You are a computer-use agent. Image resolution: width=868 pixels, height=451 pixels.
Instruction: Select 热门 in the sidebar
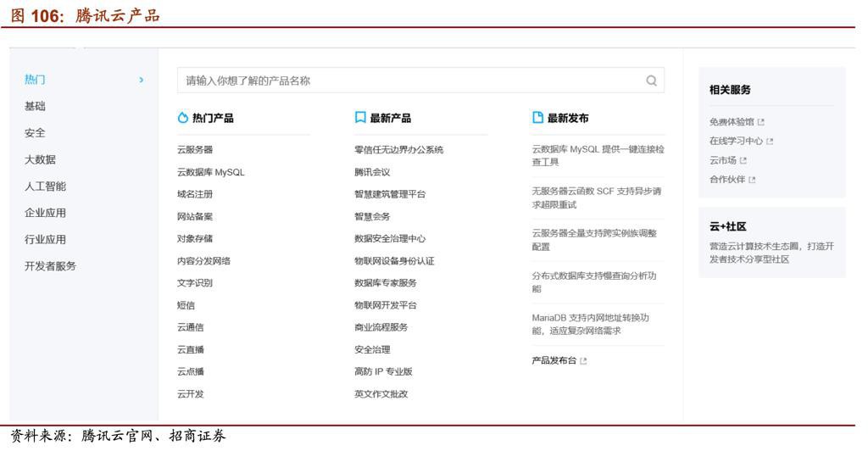(x=35, y=80)
